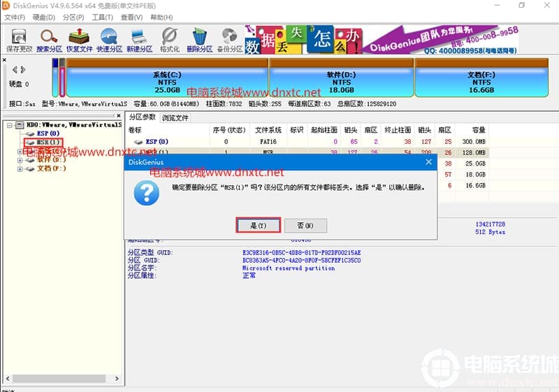Open the 文件(F) menu
Viewport: 559px width, 392px height.
click(15, 17)
